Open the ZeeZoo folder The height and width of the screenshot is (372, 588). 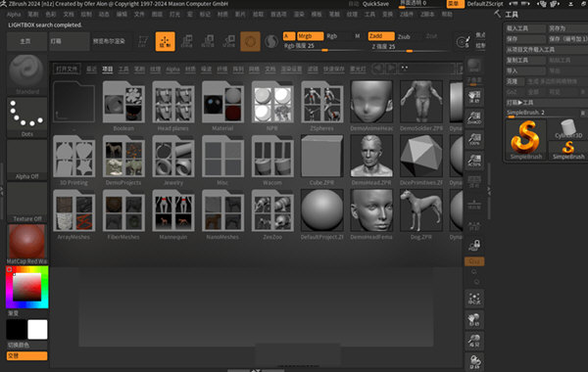[272, 210]
